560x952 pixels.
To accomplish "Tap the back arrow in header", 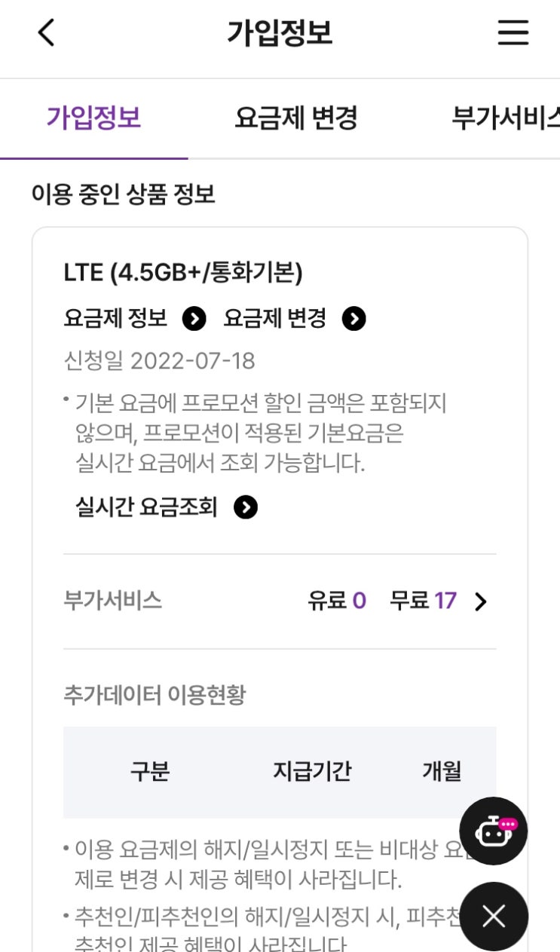I will click(x=47, y=32).
